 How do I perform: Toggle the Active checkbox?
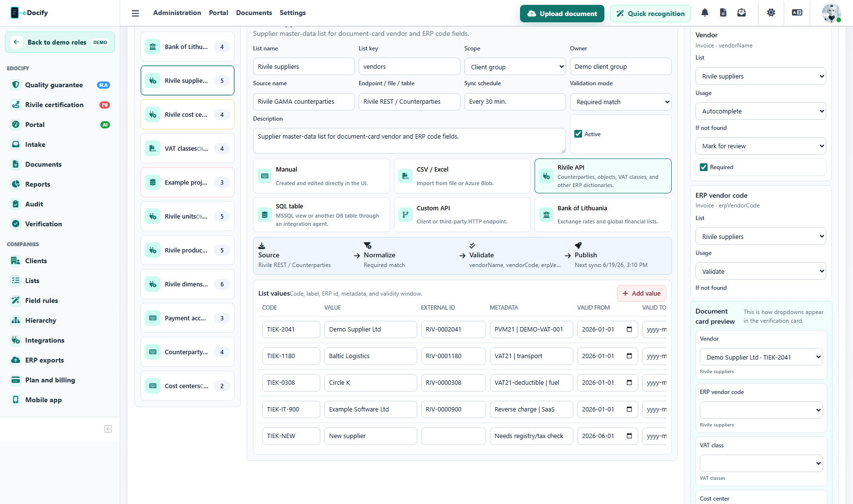[x=578, y=134]
